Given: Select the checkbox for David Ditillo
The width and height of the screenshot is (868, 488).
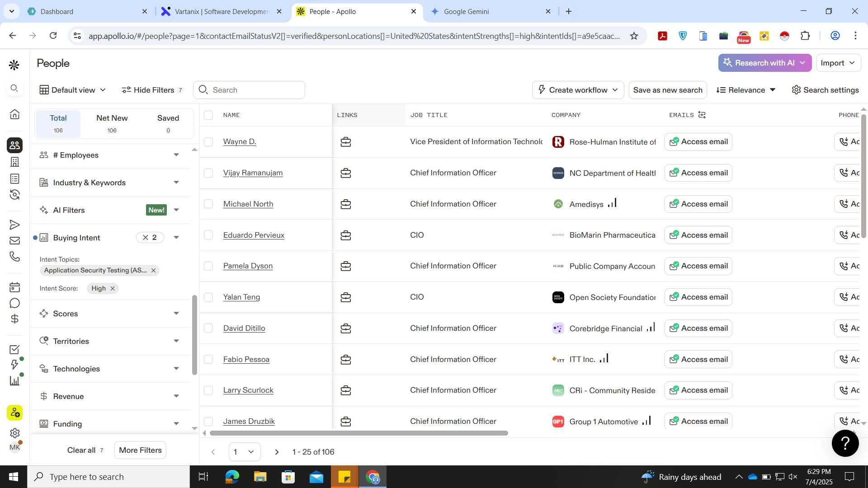Looking at the screenshot, I should pos(208,328).
